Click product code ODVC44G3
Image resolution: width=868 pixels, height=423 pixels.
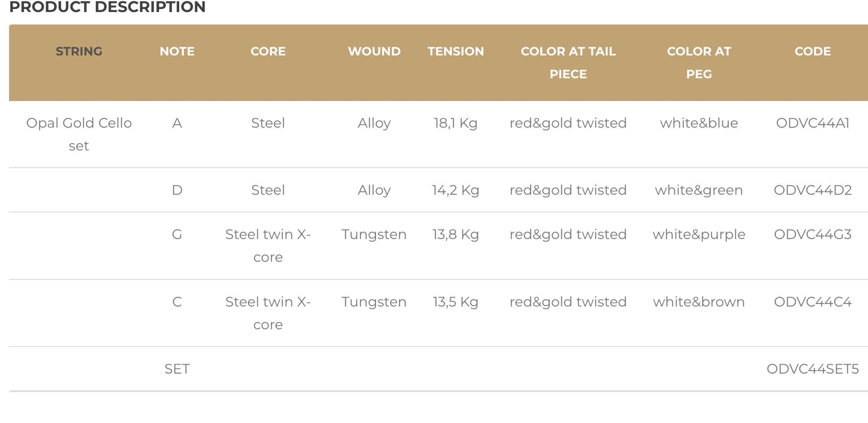click(812, 234)
